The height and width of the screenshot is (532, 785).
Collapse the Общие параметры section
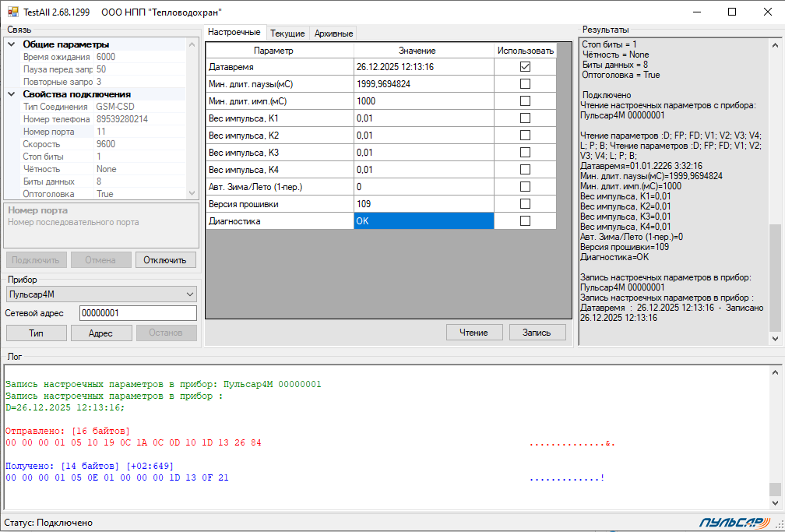(12, 44)
